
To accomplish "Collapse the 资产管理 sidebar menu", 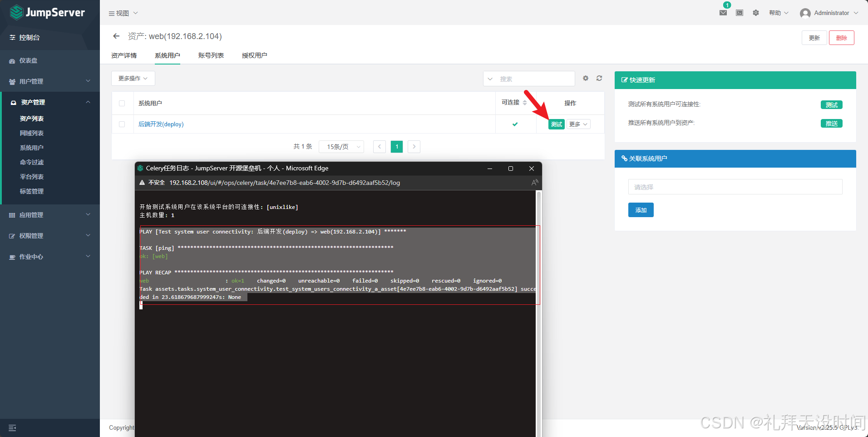I will click(50, 102).
